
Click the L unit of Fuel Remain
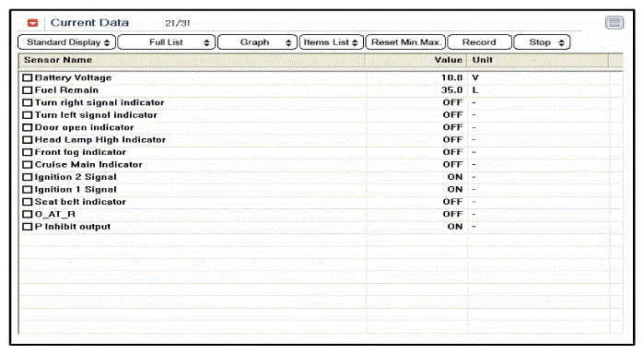point(475,90)
